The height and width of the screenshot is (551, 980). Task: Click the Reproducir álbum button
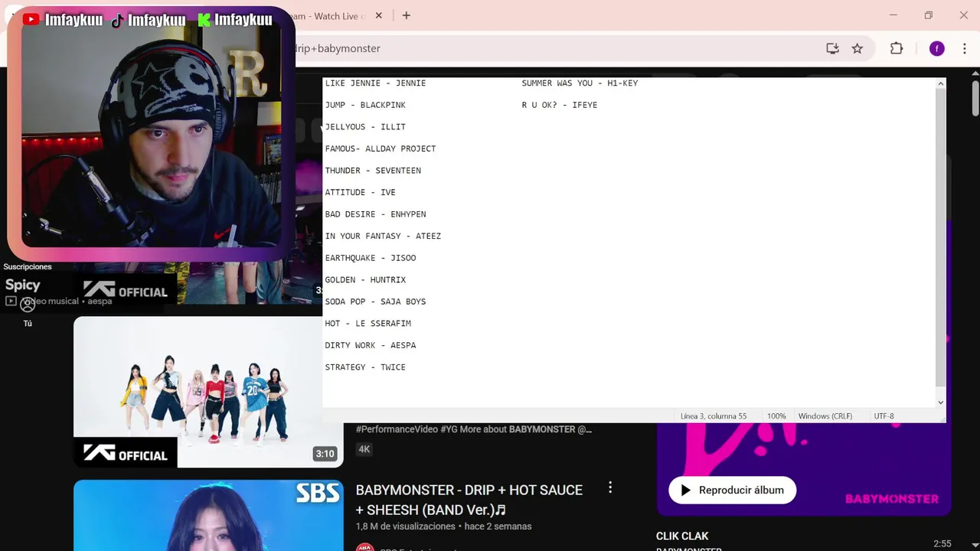click(732, 490)
